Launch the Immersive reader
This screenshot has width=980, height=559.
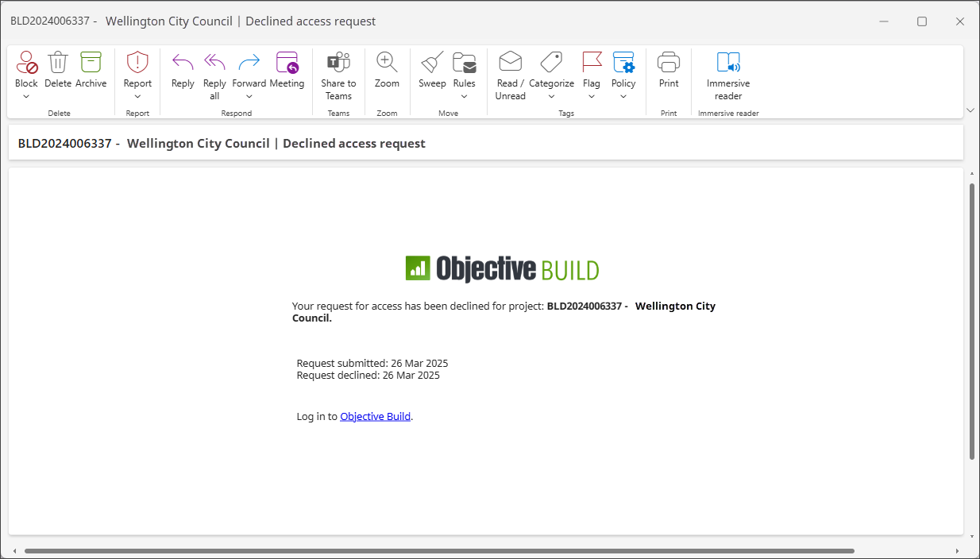pos(728,75)
